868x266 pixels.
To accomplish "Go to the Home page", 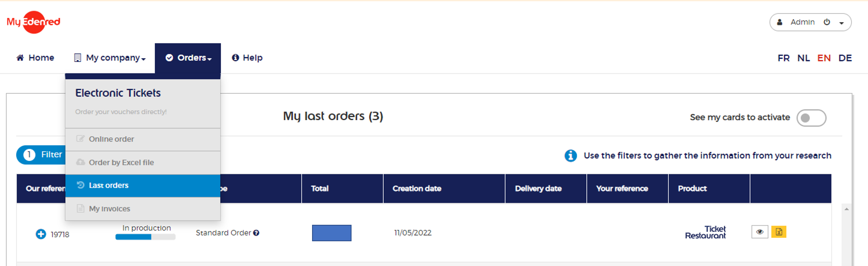I will (x=35, y=58).
